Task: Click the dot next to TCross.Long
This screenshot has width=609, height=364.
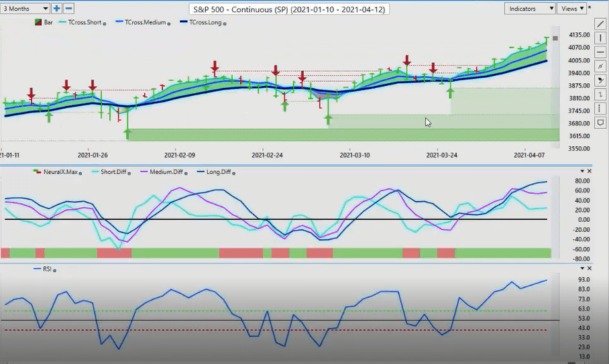Action: coord(225,23)
